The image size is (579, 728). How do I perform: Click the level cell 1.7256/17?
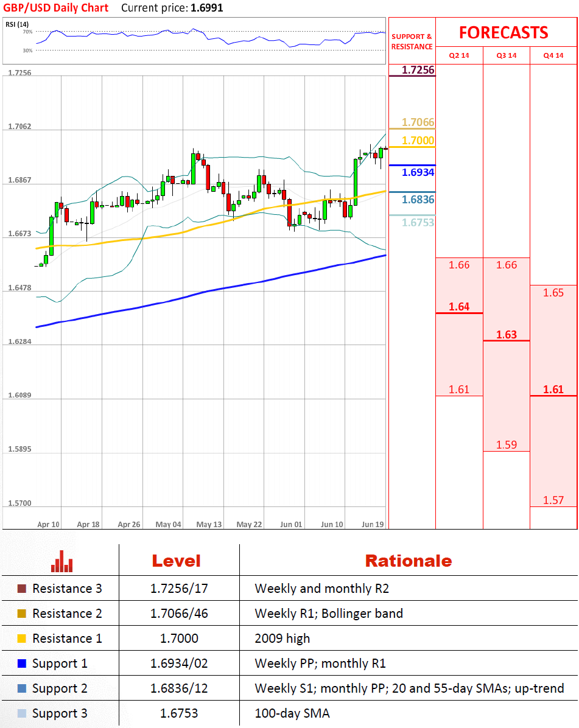click(179, 589)
